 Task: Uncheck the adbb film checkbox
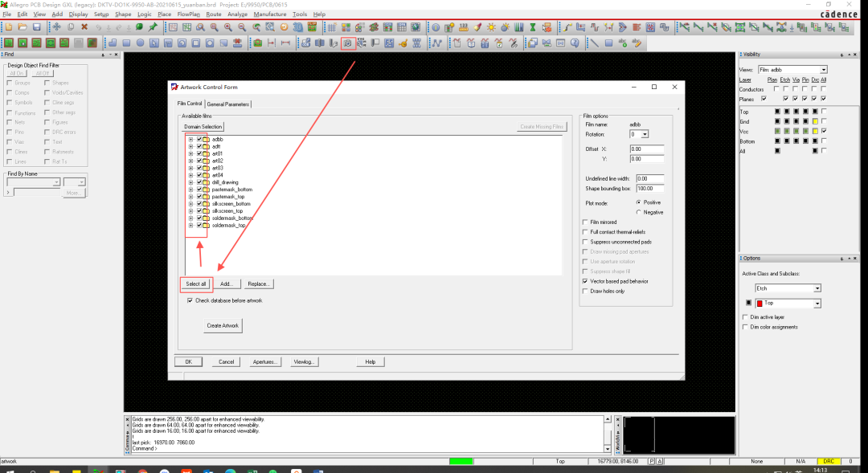point(199,140)
